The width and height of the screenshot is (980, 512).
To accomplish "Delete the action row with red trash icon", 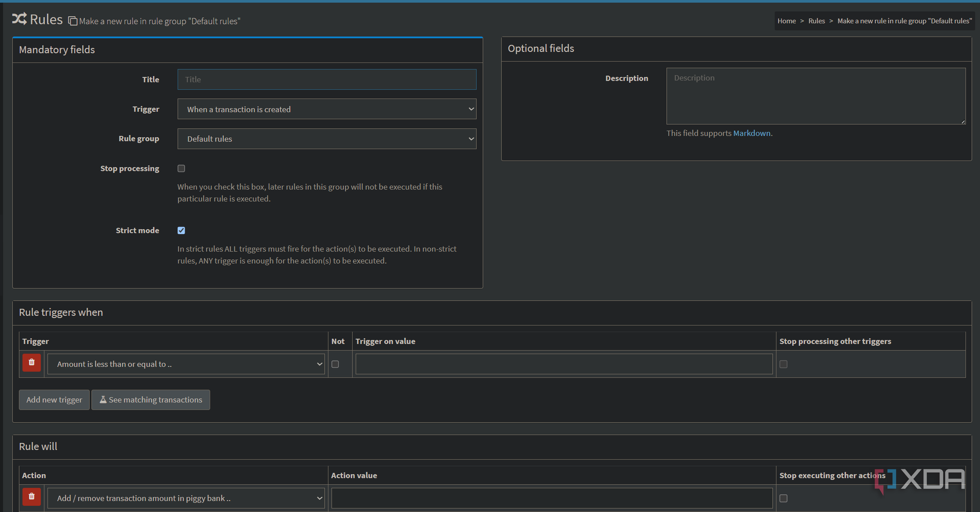I will tap(32, 497).
